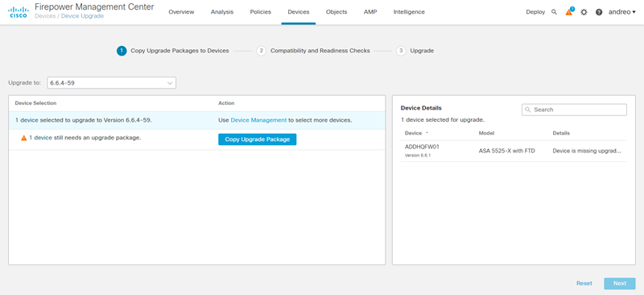Click the Device Upgrade breadcrumb link
This screenshot has width=644, height=295.
[x=83, y=16]
